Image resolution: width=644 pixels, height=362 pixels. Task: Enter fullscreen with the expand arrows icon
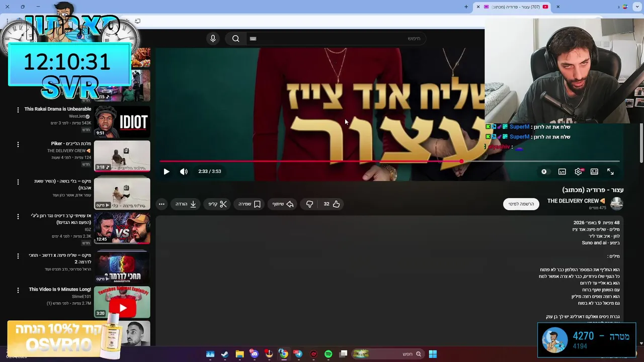coord(610,171)
